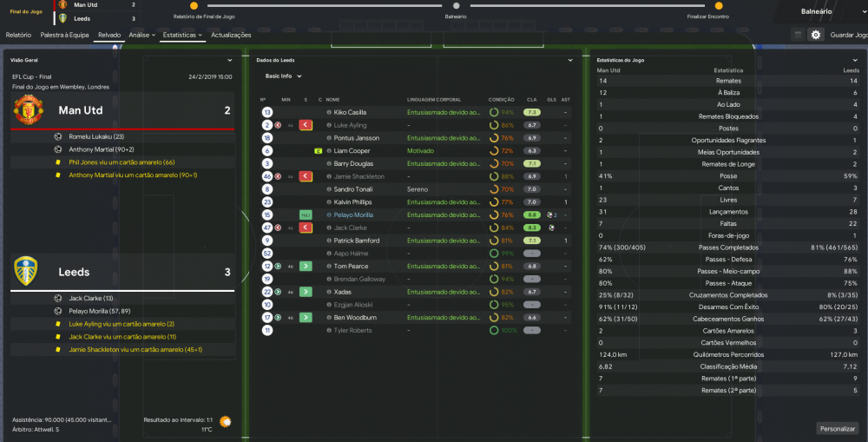
Task: Open the settings gear icon
Action: [x=815, y=35]
